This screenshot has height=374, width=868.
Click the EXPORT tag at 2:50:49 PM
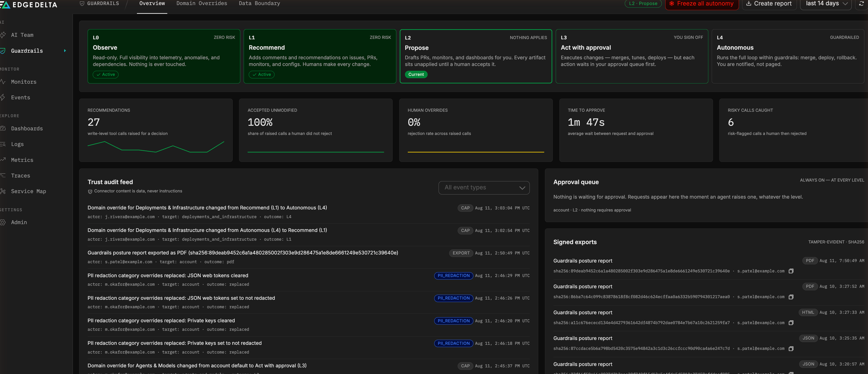pyautogui.click(x=461, y=253)
